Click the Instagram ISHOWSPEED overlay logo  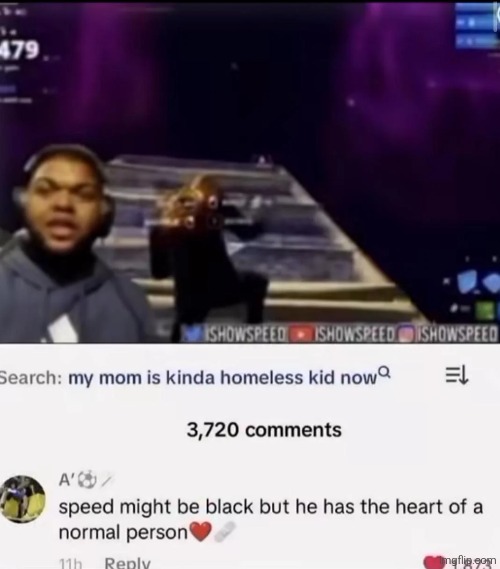(x=408, y=335)
